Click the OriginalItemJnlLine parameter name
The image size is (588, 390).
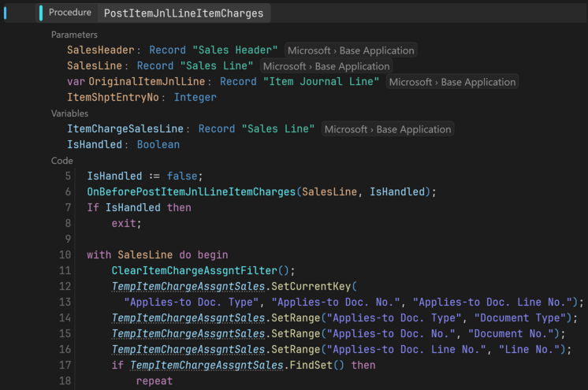[x=147, y=82]
